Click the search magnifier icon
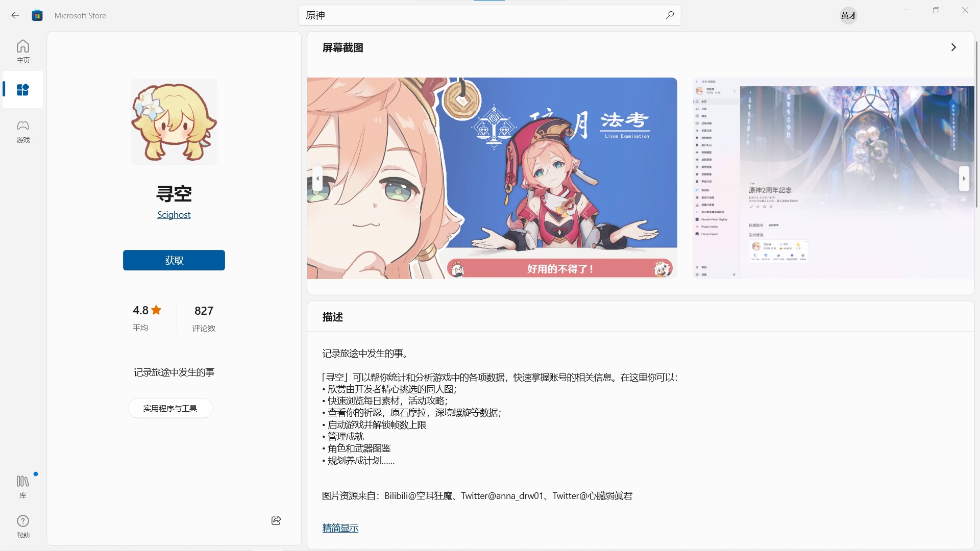This screenshot has width=980, height=551. tap(670, 15)
